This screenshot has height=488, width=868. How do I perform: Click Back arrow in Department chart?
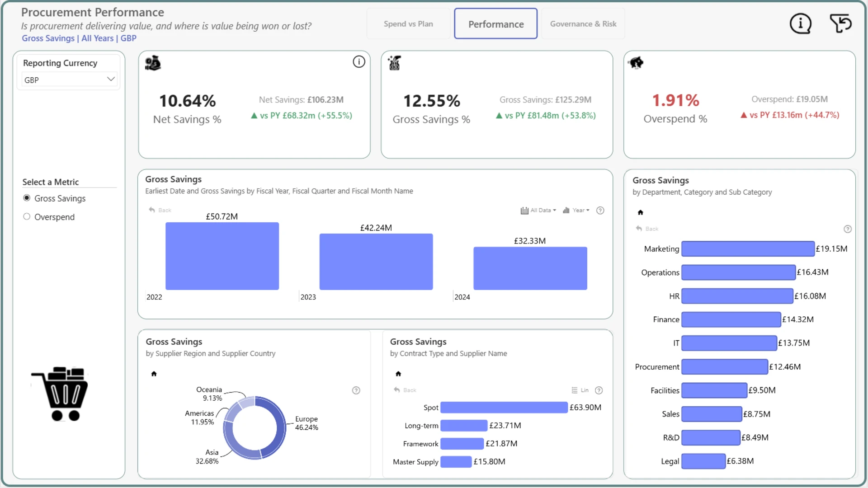647,229
